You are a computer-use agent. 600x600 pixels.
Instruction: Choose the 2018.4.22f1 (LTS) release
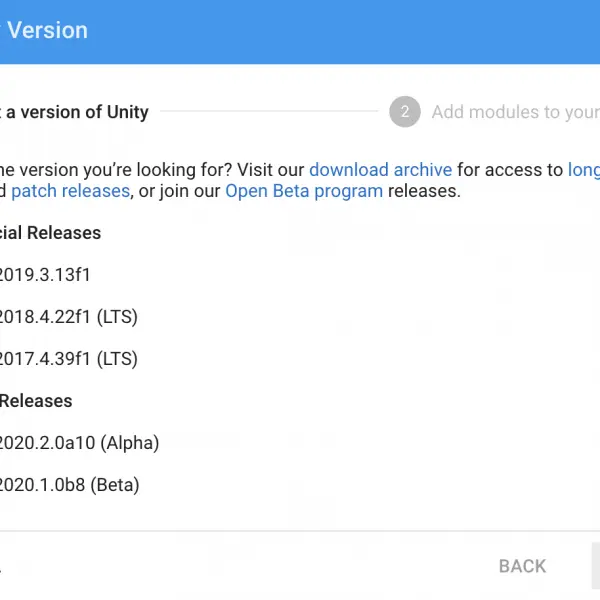[69, 317]
